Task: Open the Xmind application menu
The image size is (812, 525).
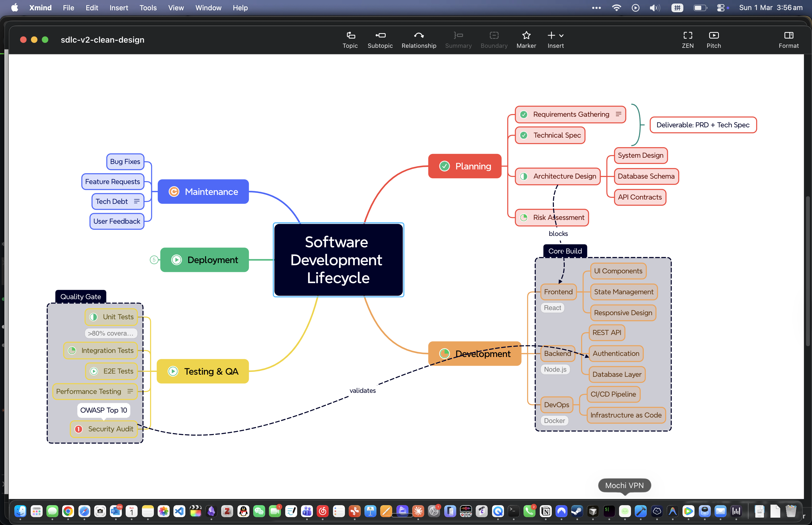Action: click(x=40, y=8)
